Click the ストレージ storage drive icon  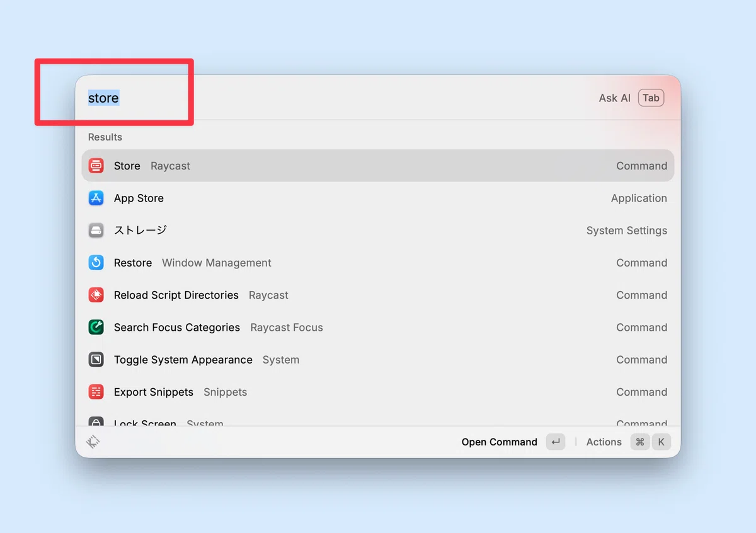point(96,231)
